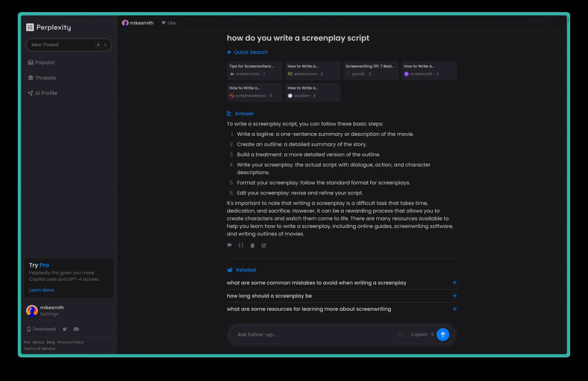
Task: Expand the screenwriting resources related question
Action: [455, 309]
